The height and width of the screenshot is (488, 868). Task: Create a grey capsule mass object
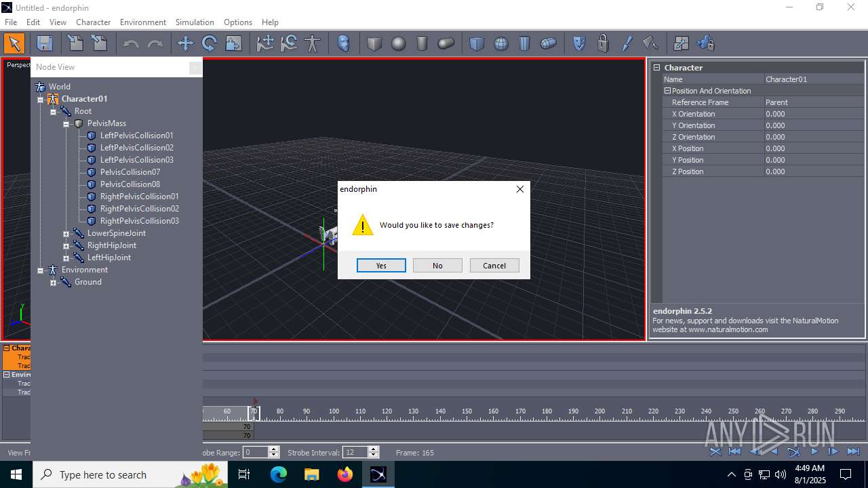click(x=446, y=44)
